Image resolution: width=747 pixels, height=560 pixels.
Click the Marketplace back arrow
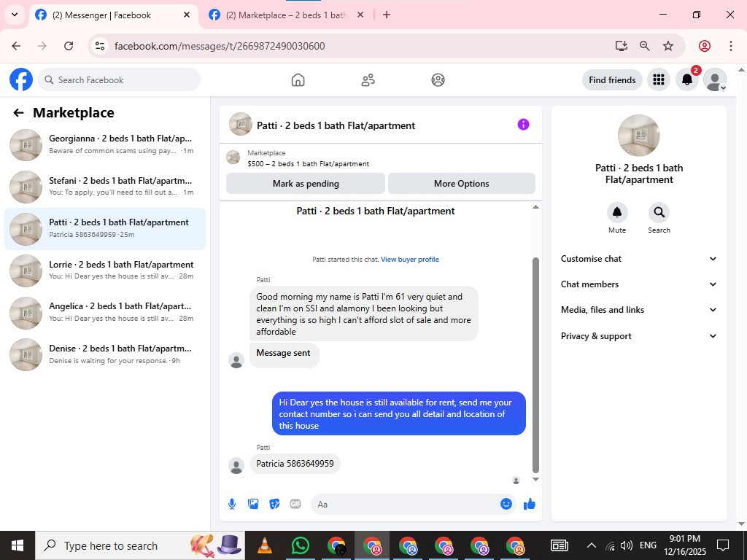click(x=18, y=113)
